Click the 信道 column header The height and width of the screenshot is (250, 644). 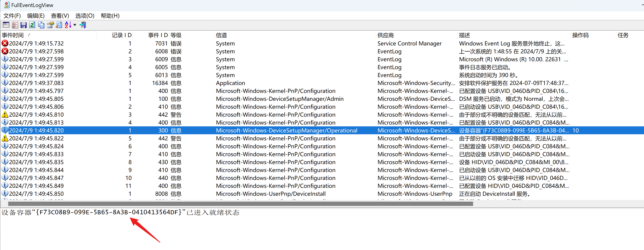221,35
